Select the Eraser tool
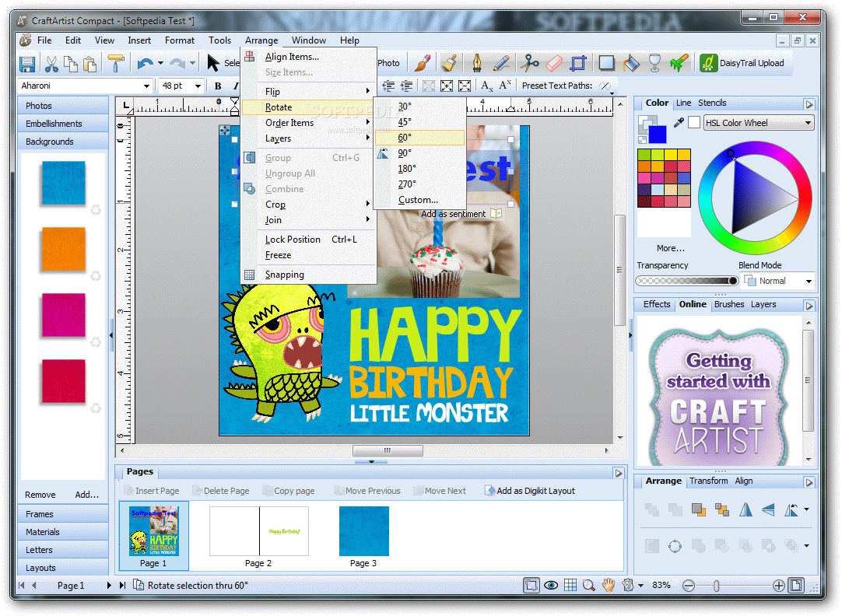842x616 pixels. (554, 63)
